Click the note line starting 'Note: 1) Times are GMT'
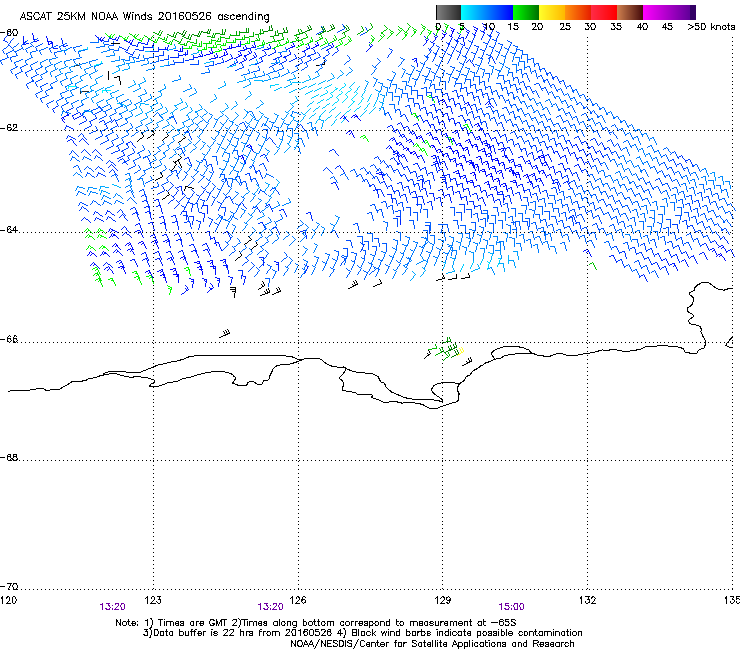This screenshot has height=650, width=740. click(x=316, y=623)
